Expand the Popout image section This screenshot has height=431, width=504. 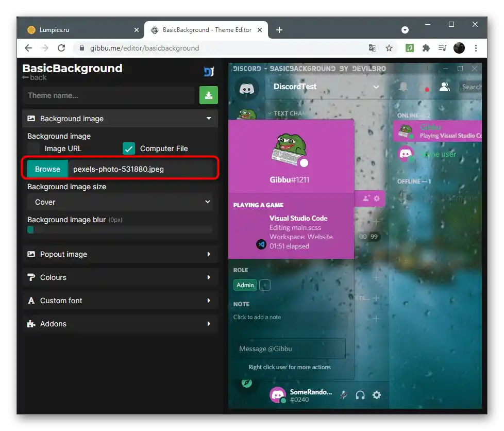(x=120, y=254)
